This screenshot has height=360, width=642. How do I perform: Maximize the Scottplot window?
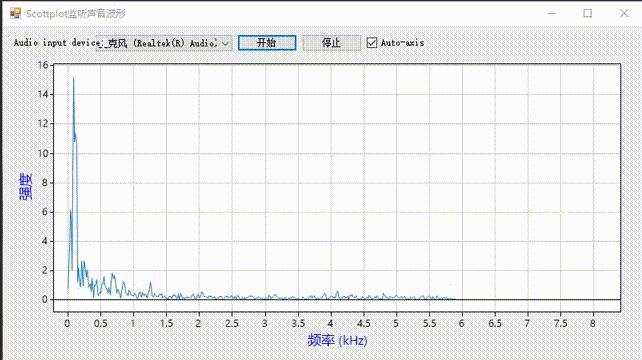coord(588,14)
